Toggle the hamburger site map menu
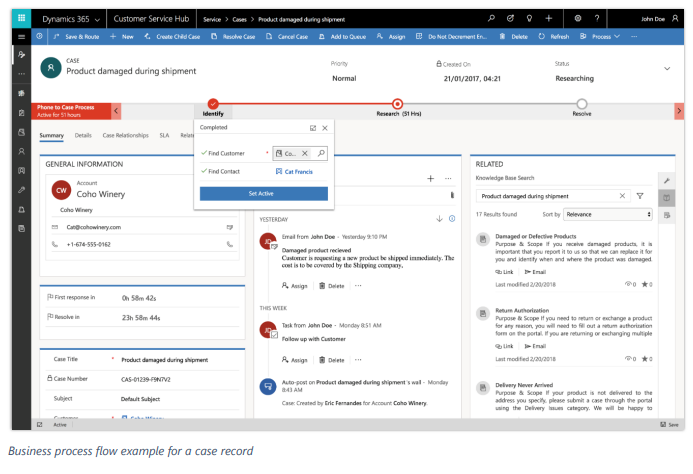Viewport: 693px width, 474px height. pyautogui.click(x=21, y=37)
